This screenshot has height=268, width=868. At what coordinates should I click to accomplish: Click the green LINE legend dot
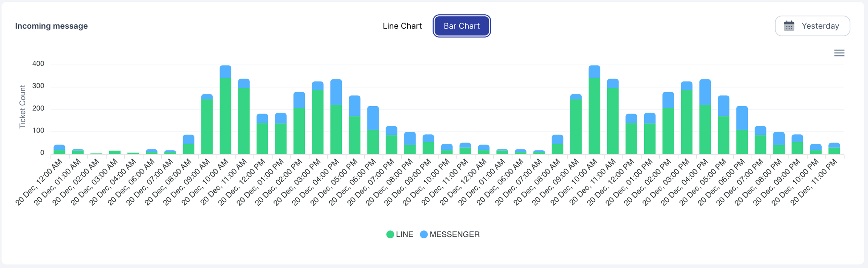390,234
